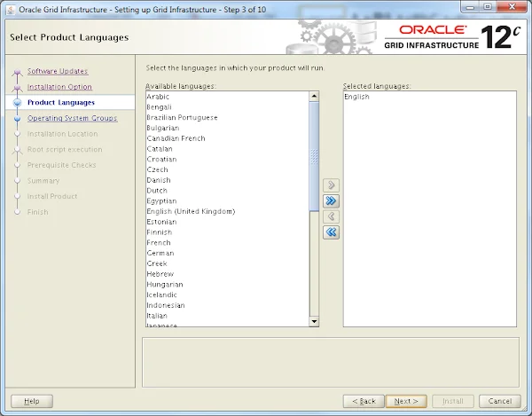Viewport: 532px width, 416px height.
Task: Select French in available languages
Action: (227, 243)
